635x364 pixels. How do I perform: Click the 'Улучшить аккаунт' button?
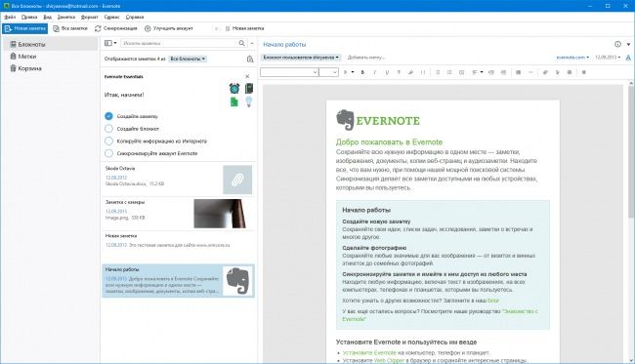pyautogui.click(x=169, y=28)
